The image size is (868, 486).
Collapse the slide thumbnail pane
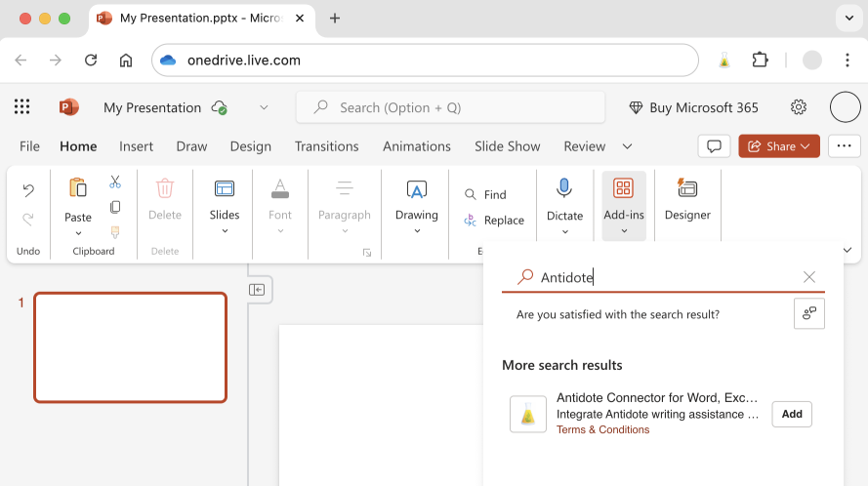point(258,290)
